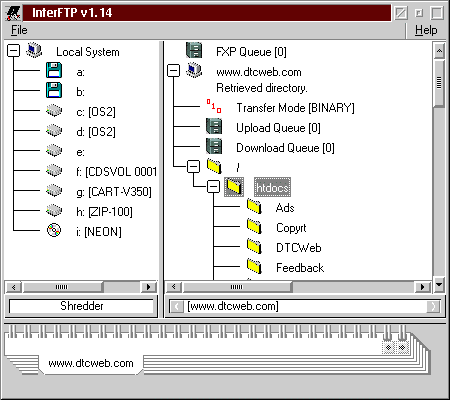Collapse the htdocs folder node
The height and width of the screenshot is (400, 450).
[x=213, y=186]
